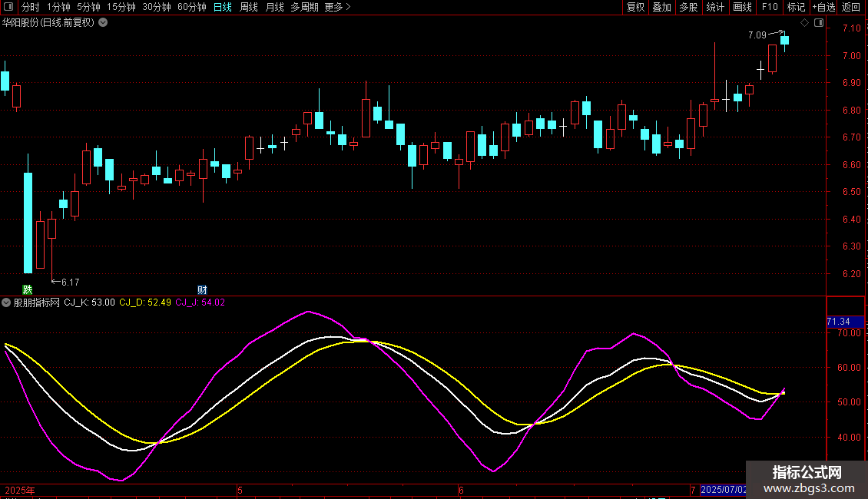
Task: Toggle the right info panel icon
Action: (x=819, y=23)
